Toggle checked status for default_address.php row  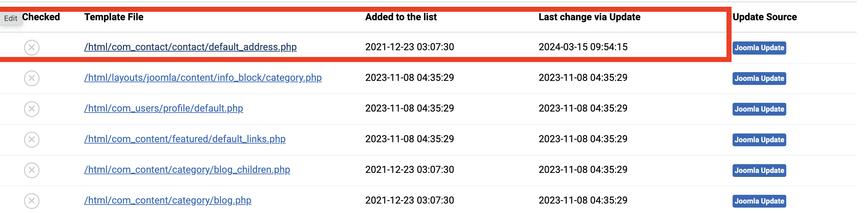click(x=32, y=48)
